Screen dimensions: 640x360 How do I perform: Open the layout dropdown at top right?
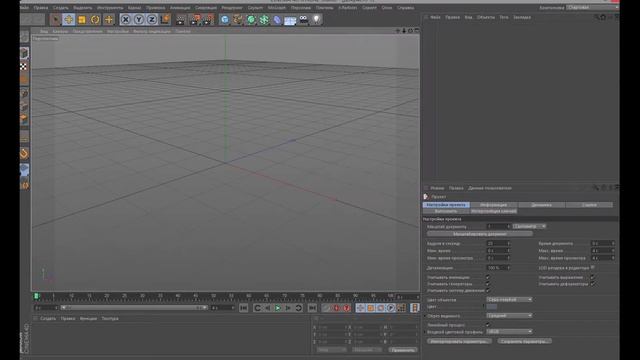[592, 7]
